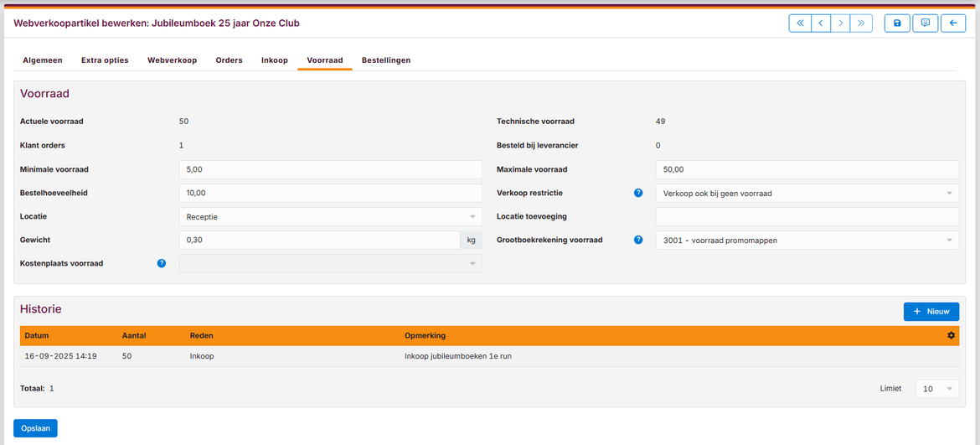The image size is (980, 445).
Task: Show help for Grootboekrekening voorraad
Action: point(638,240)
